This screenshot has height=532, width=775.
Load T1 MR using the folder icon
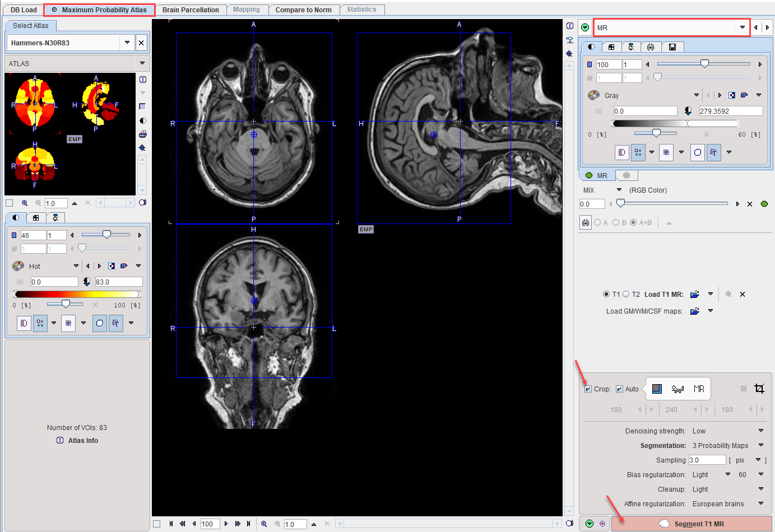[695, 294]
